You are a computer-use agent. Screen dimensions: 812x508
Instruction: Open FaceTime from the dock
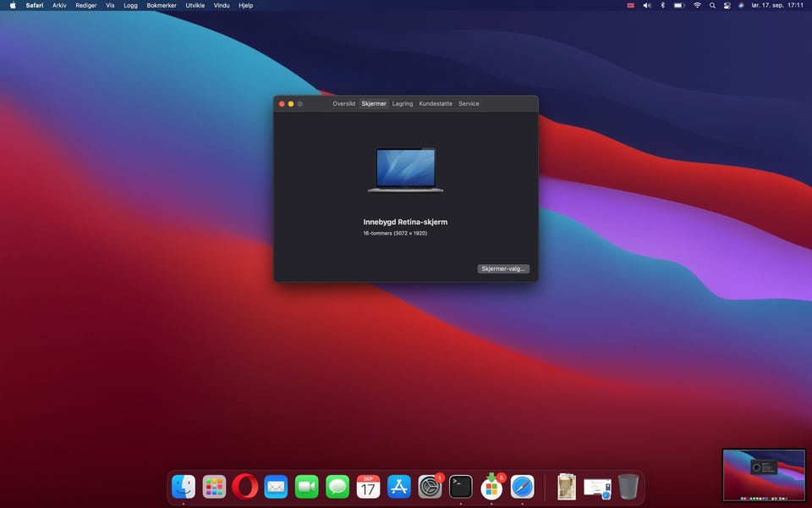[306, 486]
